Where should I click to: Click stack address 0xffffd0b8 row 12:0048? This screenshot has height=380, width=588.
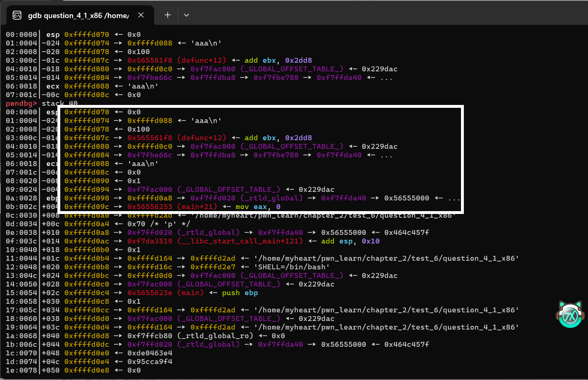[x=87, y=267]
